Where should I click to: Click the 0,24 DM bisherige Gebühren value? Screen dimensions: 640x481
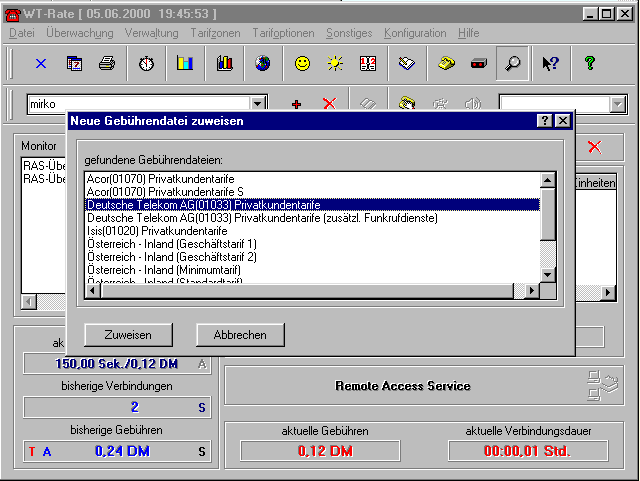coord(122,451)
